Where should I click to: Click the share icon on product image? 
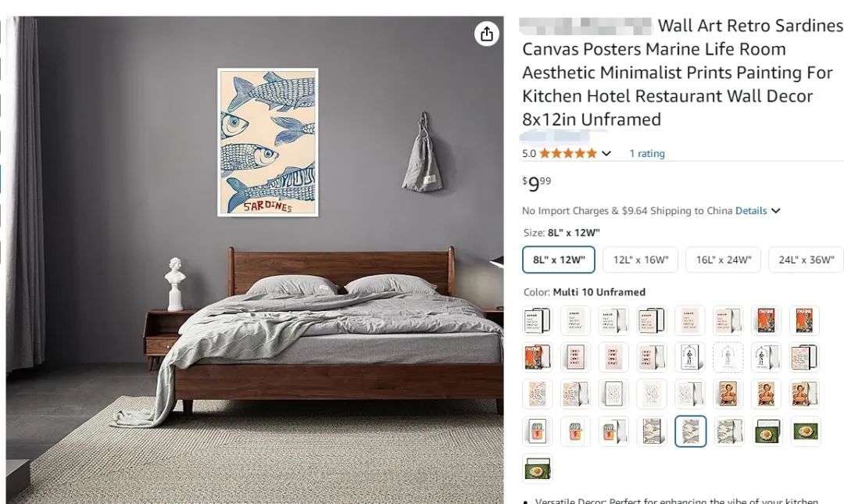(487, 34)
